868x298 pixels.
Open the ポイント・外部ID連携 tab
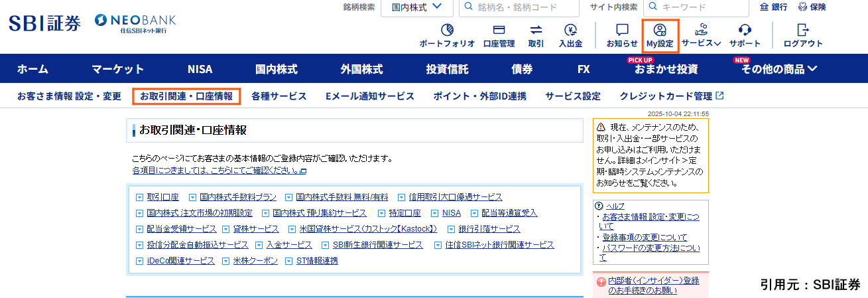pyautogui.click(x=479, y=96)
